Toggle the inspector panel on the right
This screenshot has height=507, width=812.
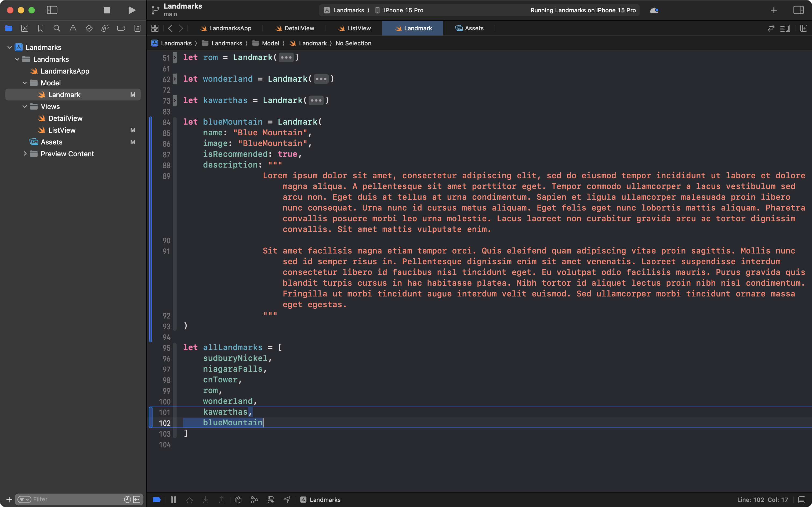pyautogui.click(x=799, y=10)
